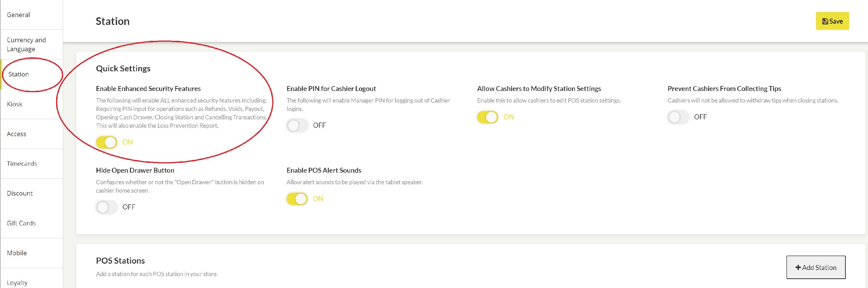
Task: Open the Gift Cards section
Action: point(32,223)
